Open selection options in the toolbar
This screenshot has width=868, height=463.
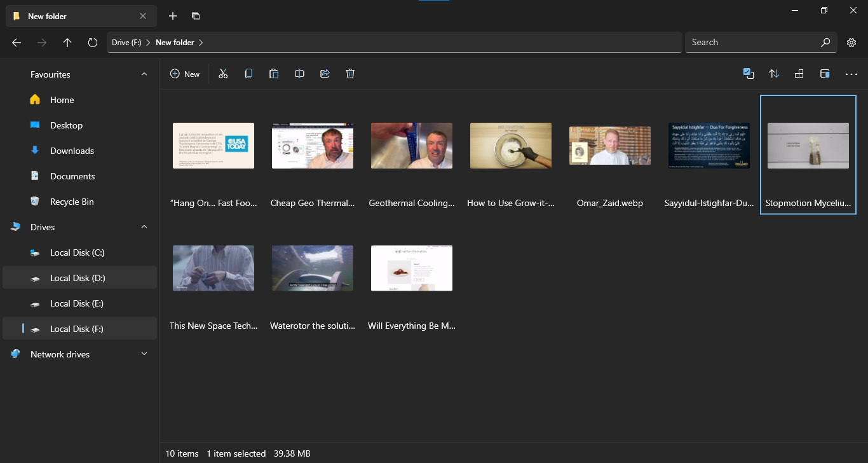(749, 74)
